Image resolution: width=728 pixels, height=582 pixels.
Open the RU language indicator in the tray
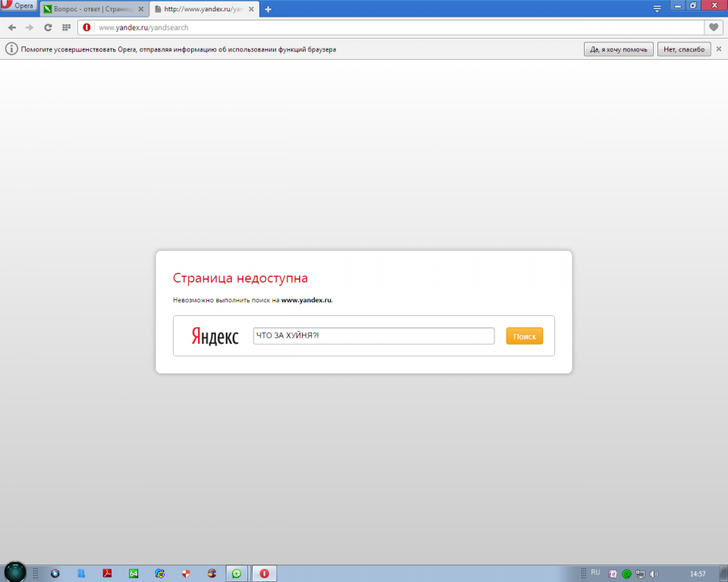(x=595, y=572)
